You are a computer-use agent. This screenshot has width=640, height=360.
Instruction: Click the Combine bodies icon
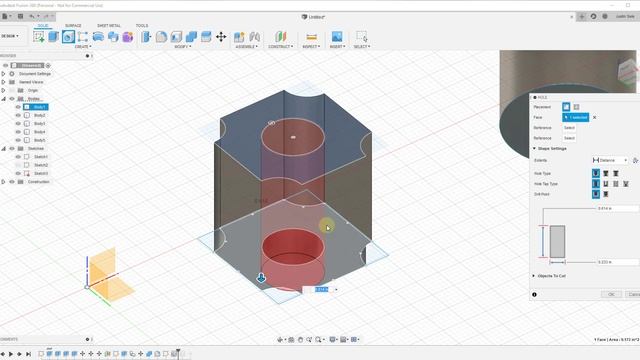coord(191,37)
